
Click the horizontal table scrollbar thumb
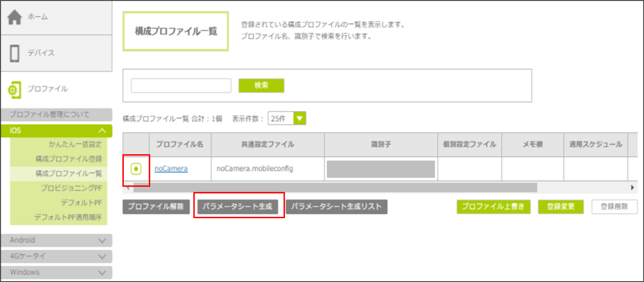click(335, 187)
